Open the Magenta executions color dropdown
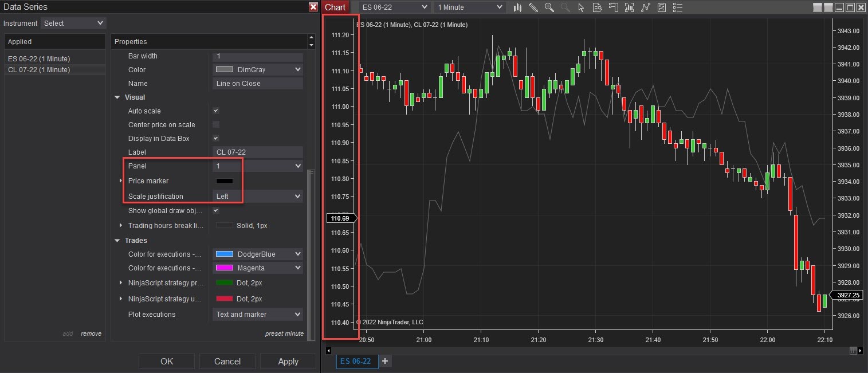The image size is (868, 373). [x=257, y=268]
